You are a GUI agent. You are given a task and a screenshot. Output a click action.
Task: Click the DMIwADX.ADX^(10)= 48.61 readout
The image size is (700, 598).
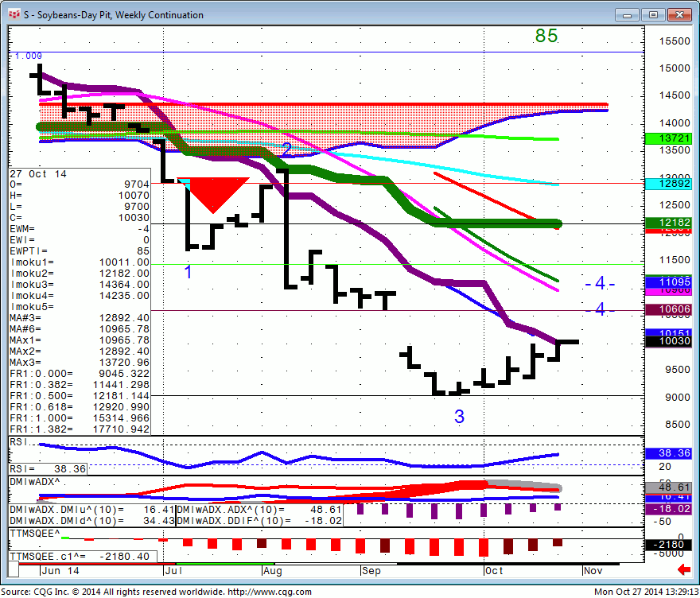coord(259,510)
